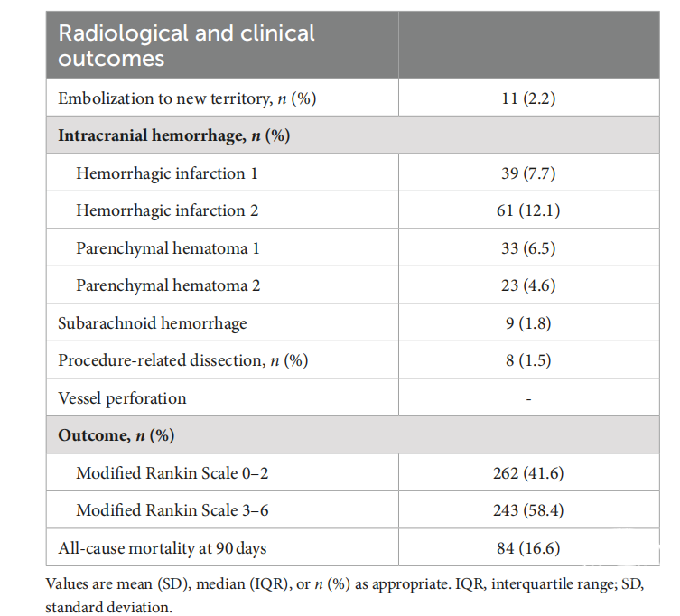
Task: Click the value '9 (1.8)'
Action: (528, 323)
